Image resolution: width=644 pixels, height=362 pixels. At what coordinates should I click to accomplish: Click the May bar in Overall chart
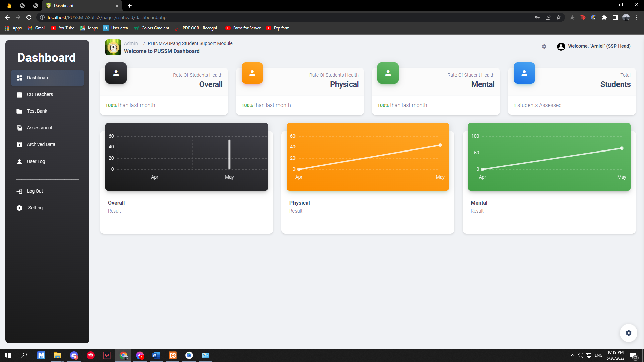coord(229,154)
